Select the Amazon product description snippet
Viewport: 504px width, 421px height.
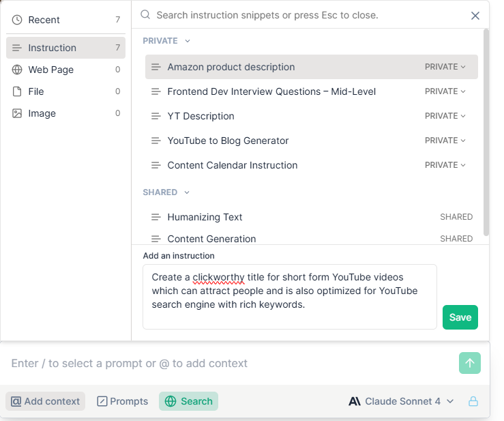(311, 67)
